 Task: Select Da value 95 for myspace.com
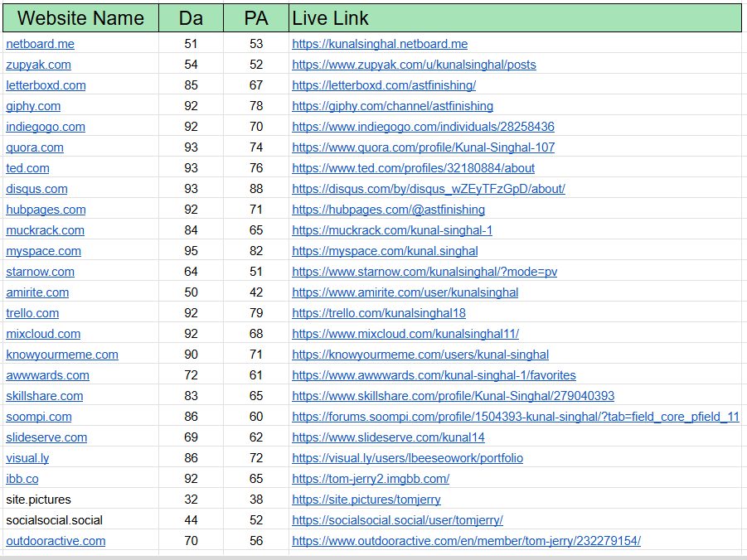click(191, 251)
